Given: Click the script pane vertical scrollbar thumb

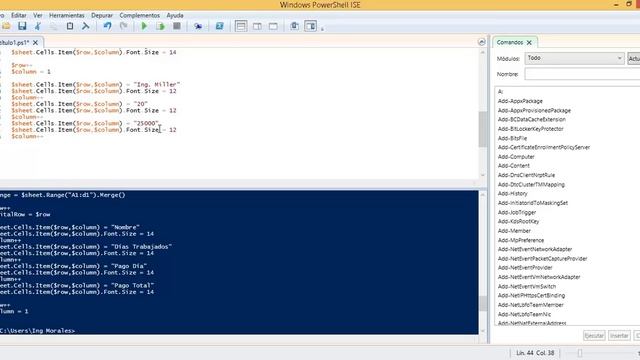Looking at the screenshot, I should coord(482,129).
